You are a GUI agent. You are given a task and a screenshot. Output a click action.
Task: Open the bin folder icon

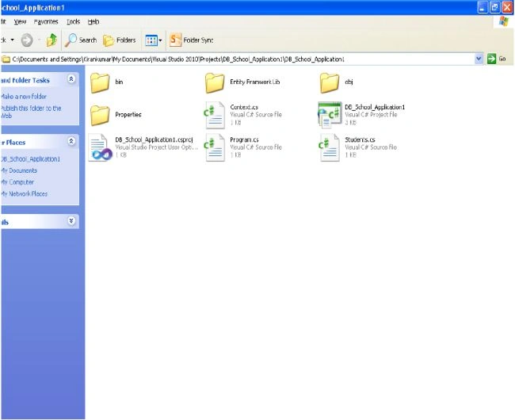pyautogui.click(x=100, y=82)
